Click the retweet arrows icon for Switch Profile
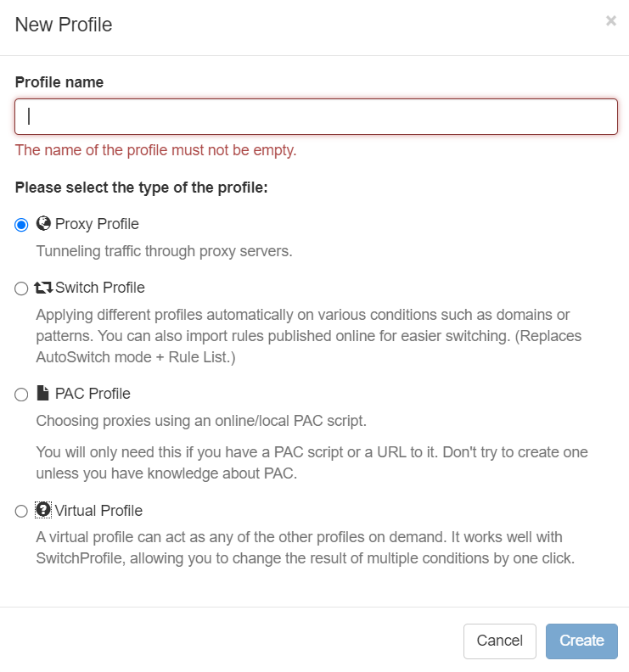Viewport: 629px width, 672px height. tap(43, 288)
